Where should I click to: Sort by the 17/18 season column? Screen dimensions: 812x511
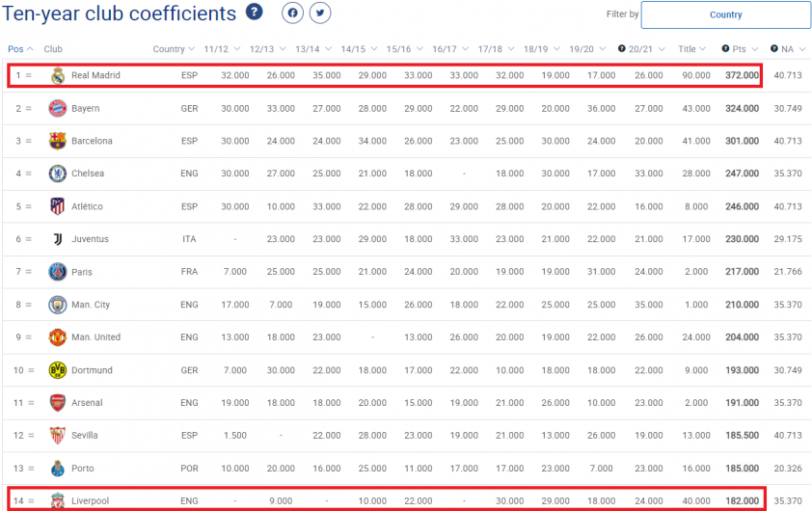pos(496,48)
